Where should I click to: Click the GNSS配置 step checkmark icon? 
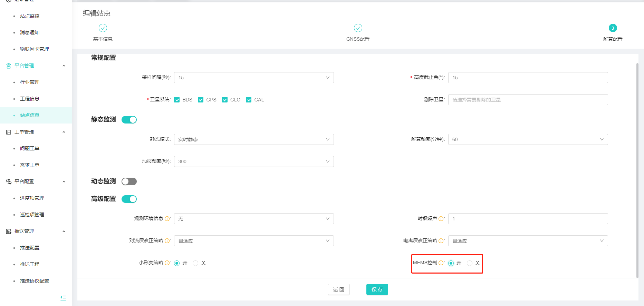pos(358,28)
